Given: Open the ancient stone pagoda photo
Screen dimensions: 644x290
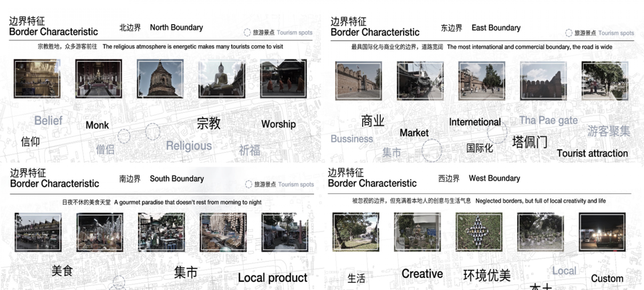Looking at the screenshot, I should point(160,79).
